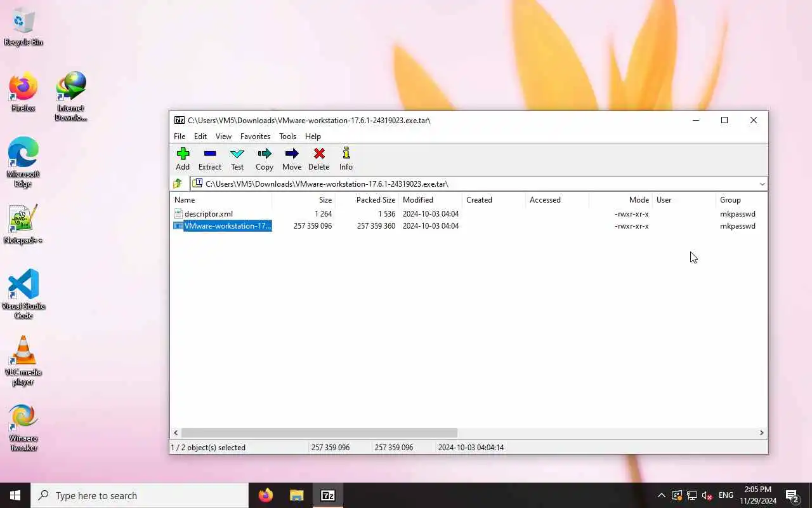
Task: Go up one folder level icon
Action: click(178, 184)
